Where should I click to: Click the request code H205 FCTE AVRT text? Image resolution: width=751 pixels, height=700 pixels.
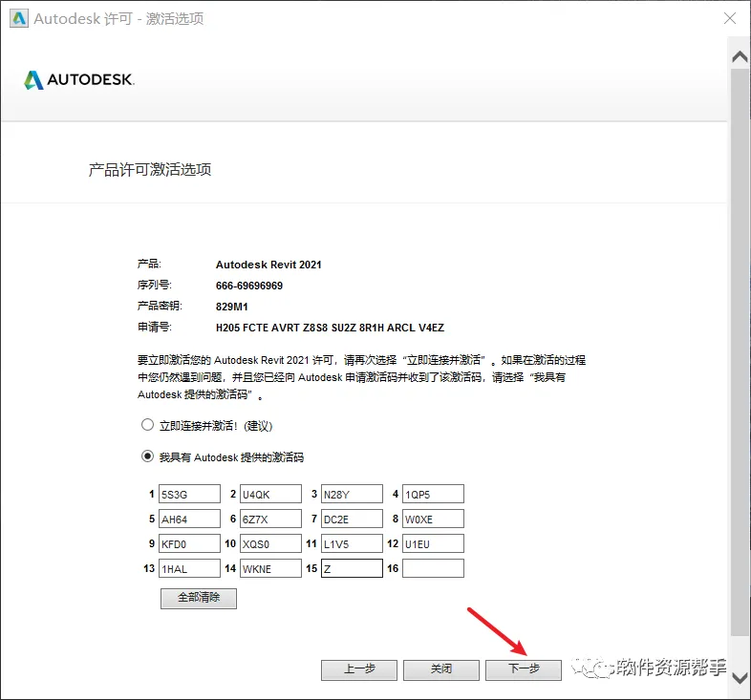click(330, 328)
